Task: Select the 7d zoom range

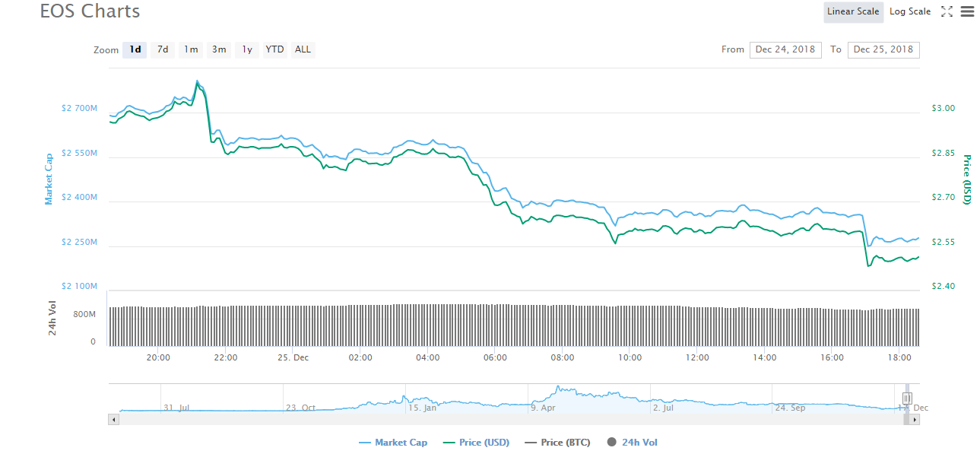Action: (x=163, y=49)
